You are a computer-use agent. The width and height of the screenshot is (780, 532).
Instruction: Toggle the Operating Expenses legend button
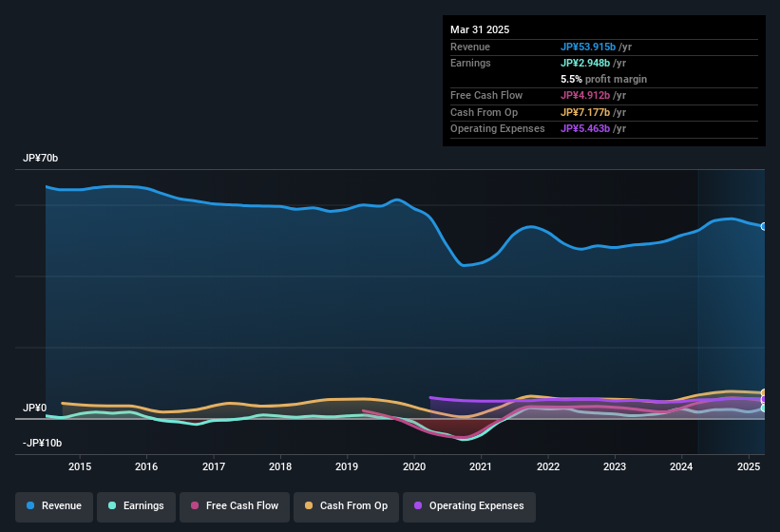469,506
